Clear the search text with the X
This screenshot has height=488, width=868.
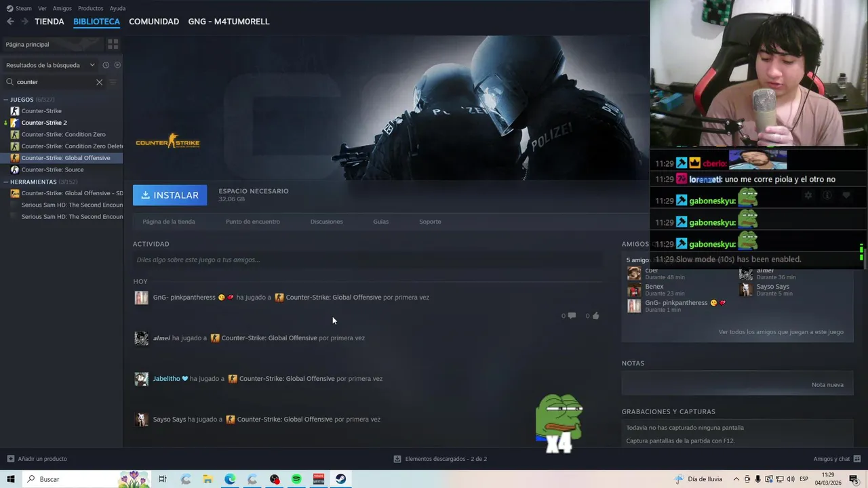coord(99,82)
